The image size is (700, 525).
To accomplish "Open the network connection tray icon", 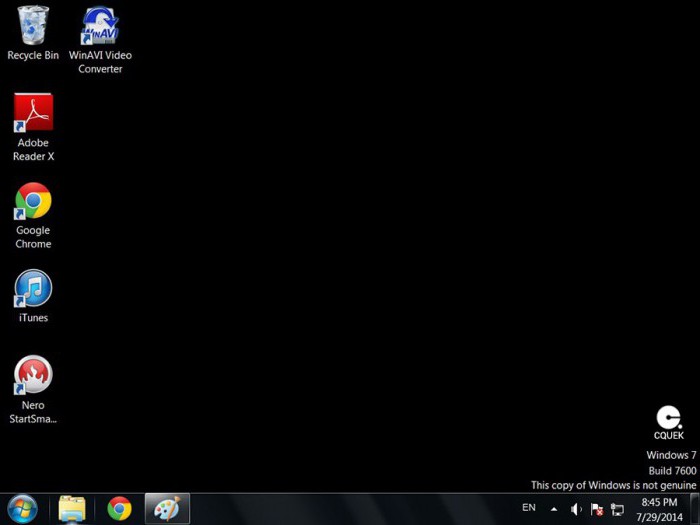I will click(x=617, y=509).
